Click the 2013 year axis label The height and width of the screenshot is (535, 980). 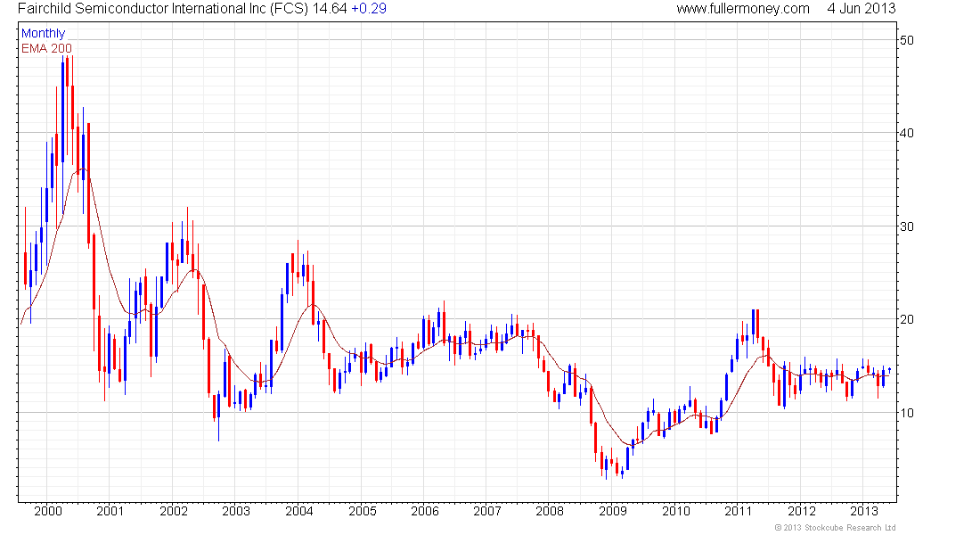[864, 511]
